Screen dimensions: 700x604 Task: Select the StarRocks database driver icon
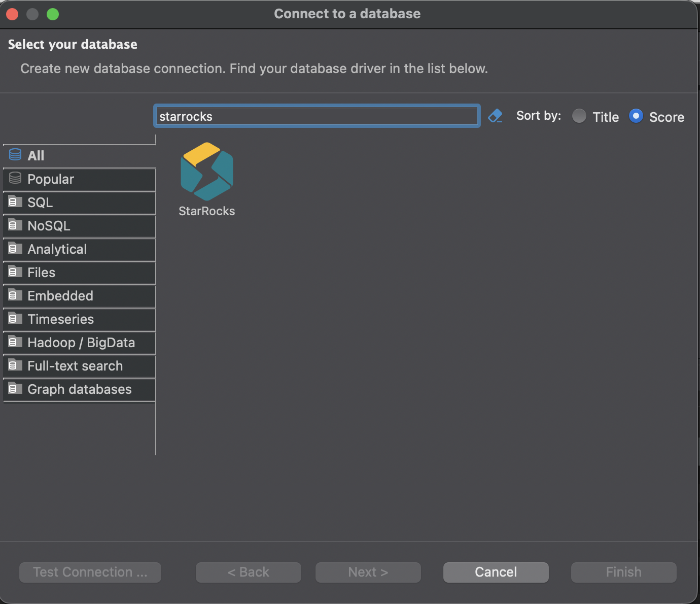(207, 172)
